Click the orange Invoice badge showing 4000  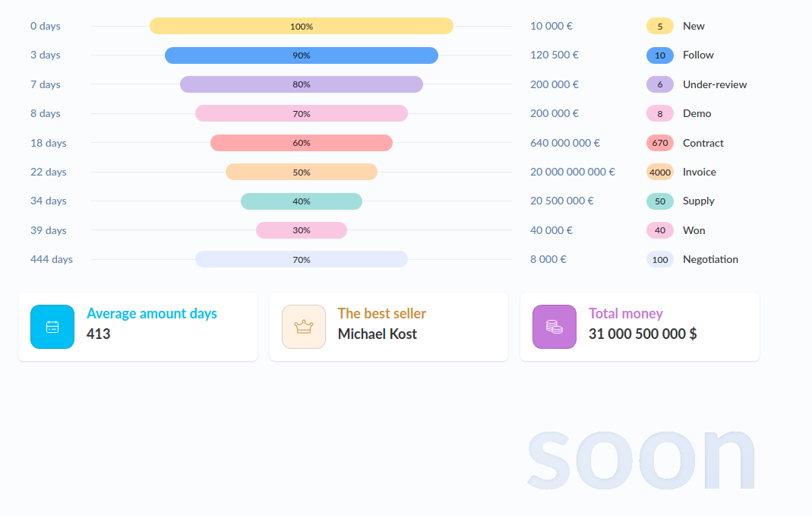(660, 172)
